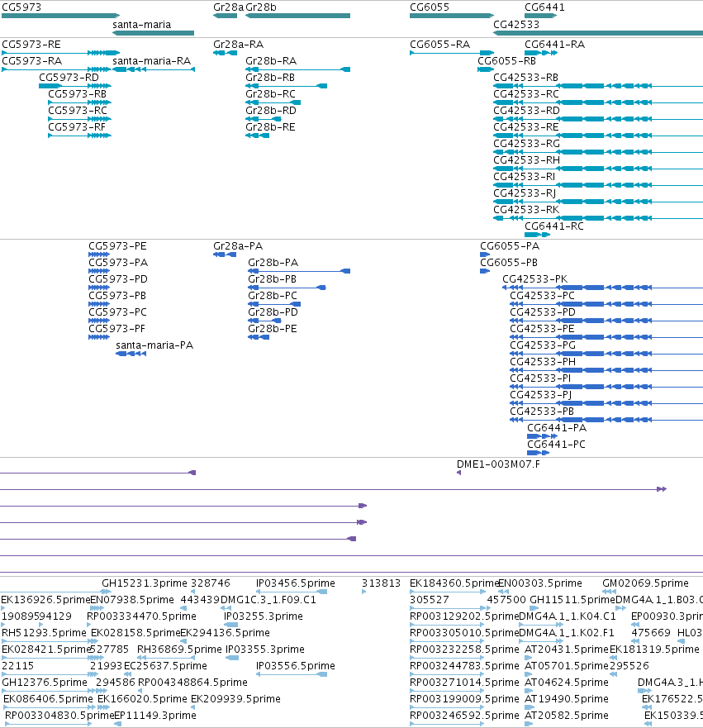Select transcript Gr28b-RD
The height and width of the screenshot is (728, 703).
click(263, 119)
